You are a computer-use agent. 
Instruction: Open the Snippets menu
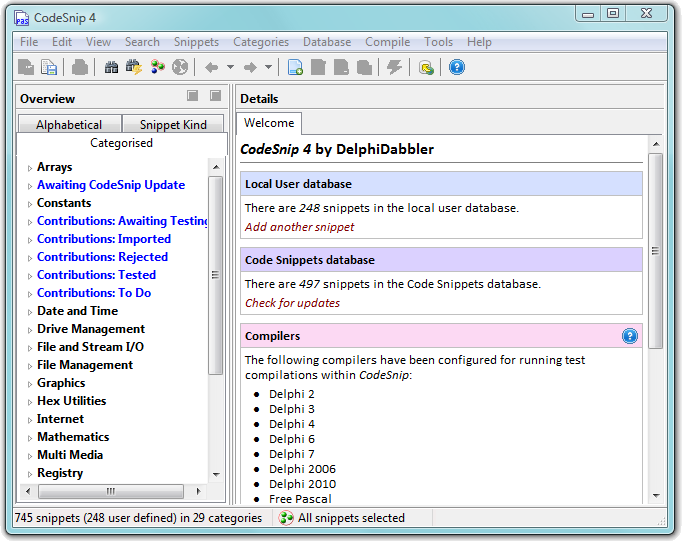[196, 42]
